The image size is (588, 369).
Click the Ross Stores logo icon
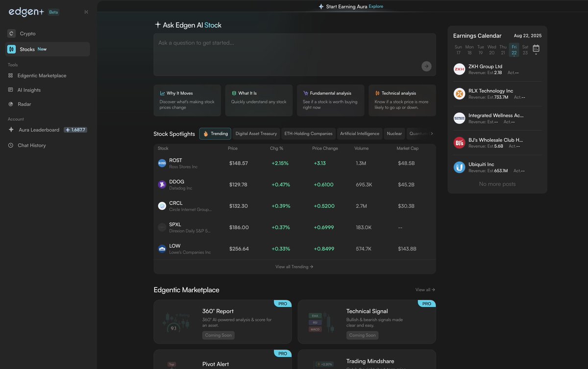click(162, 163)
